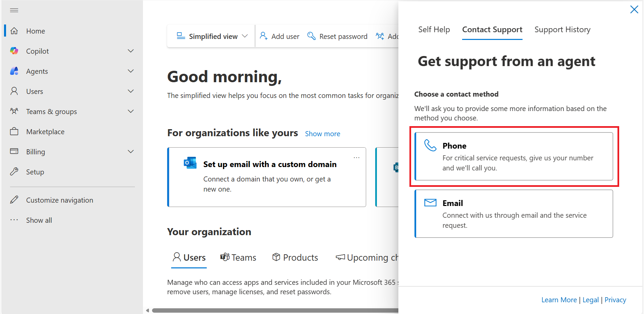The height and width of the screenshot is (314, 644).
Task: Select the Products tab under Your organization
Action: pos(295,257)
